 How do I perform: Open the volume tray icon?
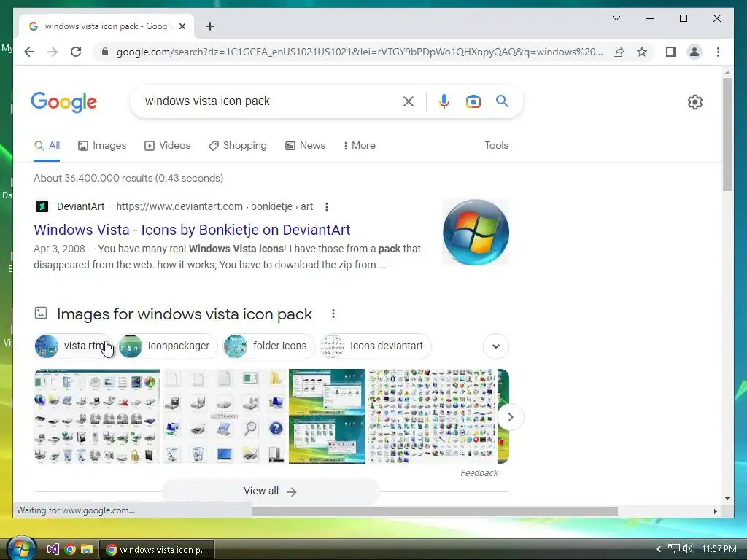point(687,549)
